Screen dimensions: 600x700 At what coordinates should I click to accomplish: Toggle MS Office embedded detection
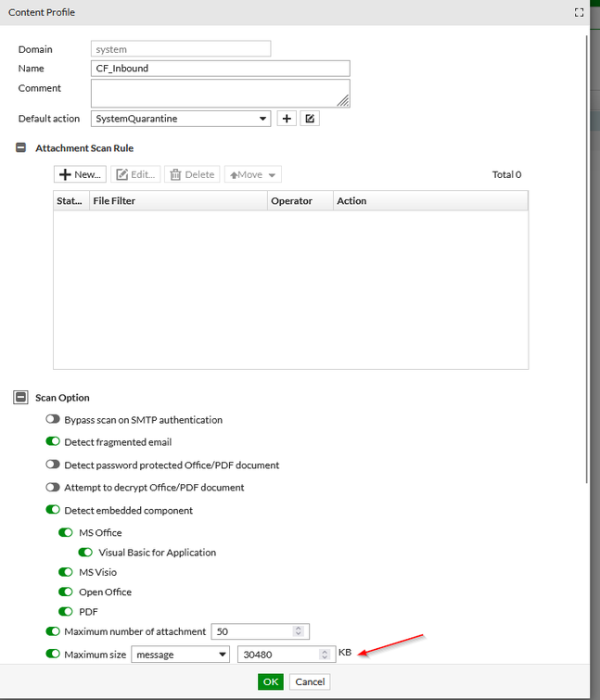[x=66, y=532]
